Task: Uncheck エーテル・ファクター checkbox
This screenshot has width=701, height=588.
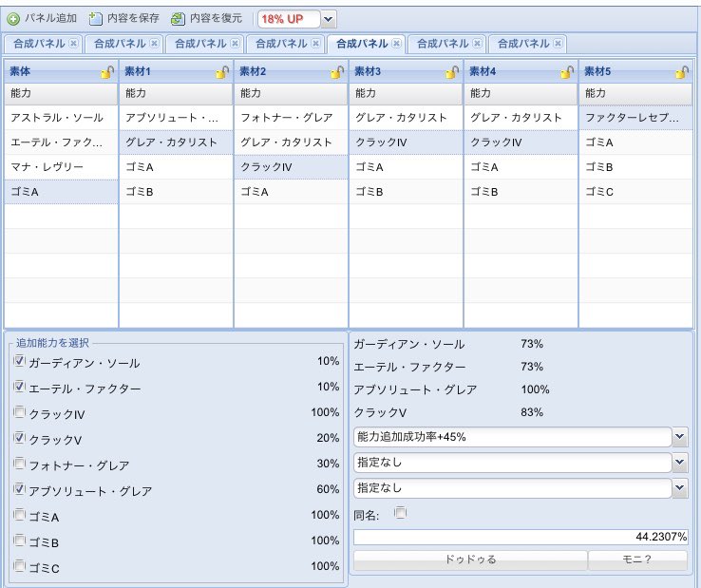Action: [x=19, y=386]
